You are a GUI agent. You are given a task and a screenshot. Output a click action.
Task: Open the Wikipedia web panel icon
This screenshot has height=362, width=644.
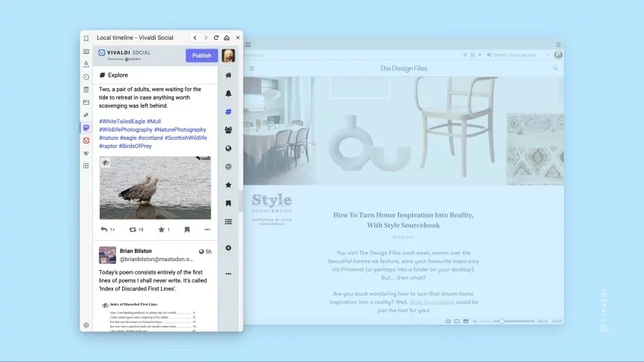[86, 153]
